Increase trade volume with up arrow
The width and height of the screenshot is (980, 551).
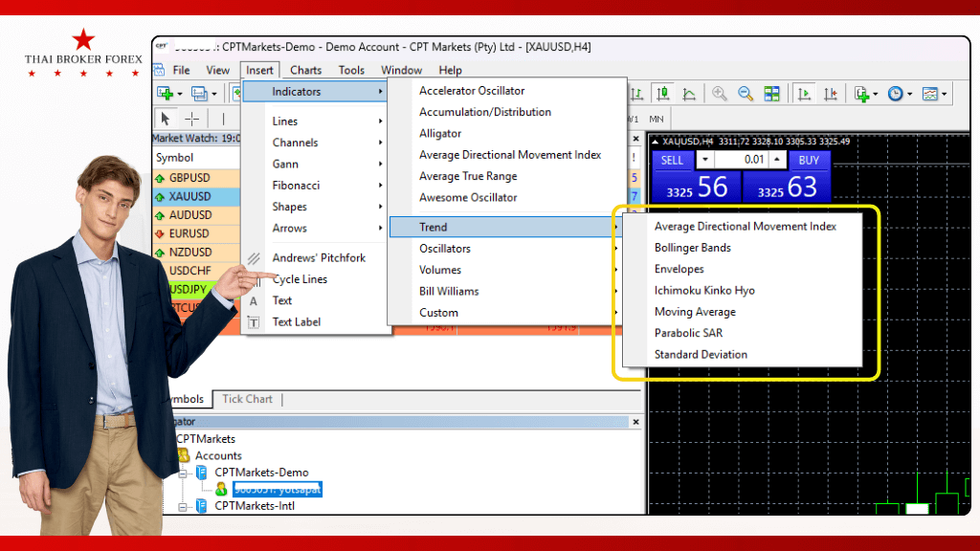click(777, 160)
